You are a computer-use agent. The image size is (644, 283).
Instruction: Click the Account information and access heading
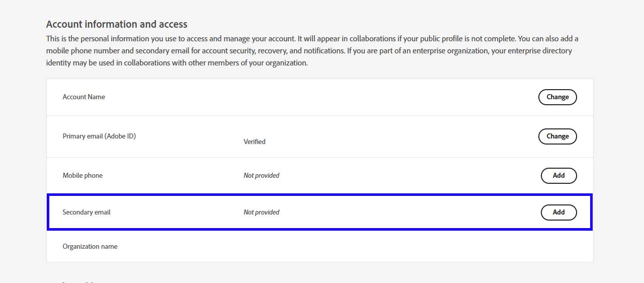pos(117,24)
